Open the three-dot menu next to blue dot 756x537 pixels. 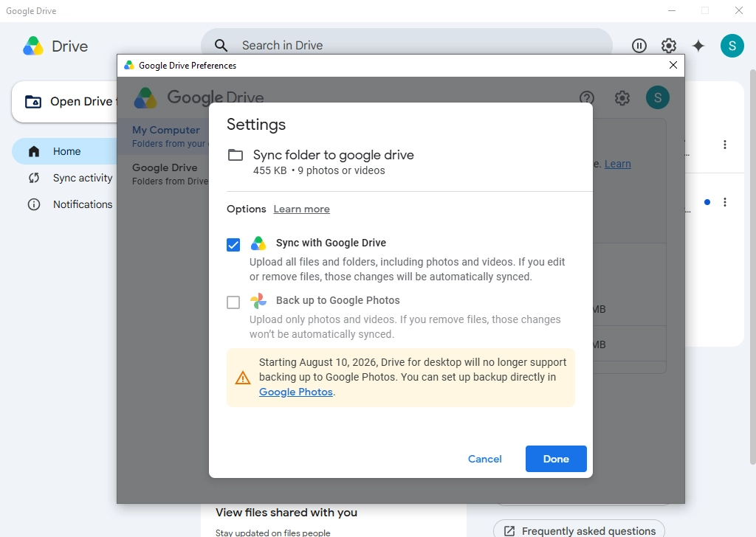tap(725, 202)
